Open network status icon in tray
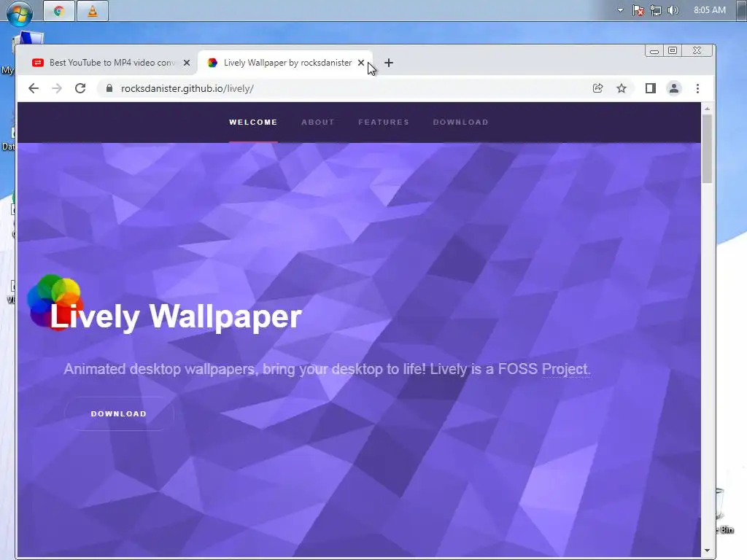The height and width of the screenshot is (560, 747). [656, 10]
